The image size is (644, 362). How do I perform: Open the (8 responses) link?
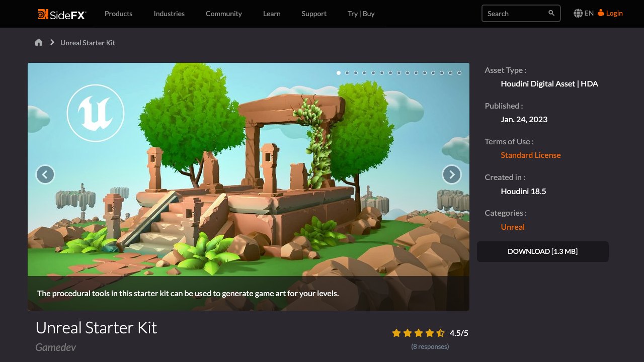430,346
